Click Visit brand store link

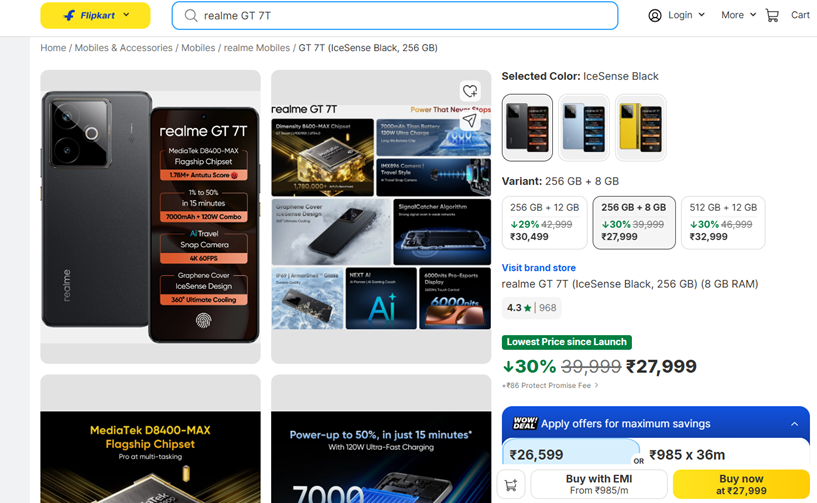click(x=539, y=268)
